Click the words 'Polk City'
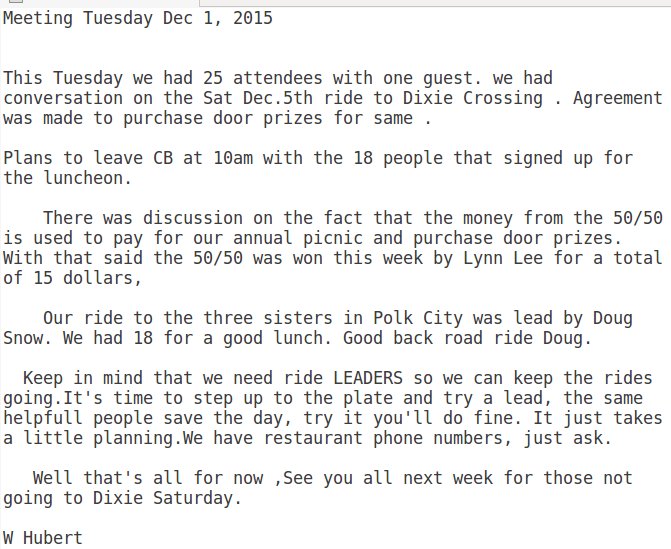671x549 pixels. click(418, 318)
